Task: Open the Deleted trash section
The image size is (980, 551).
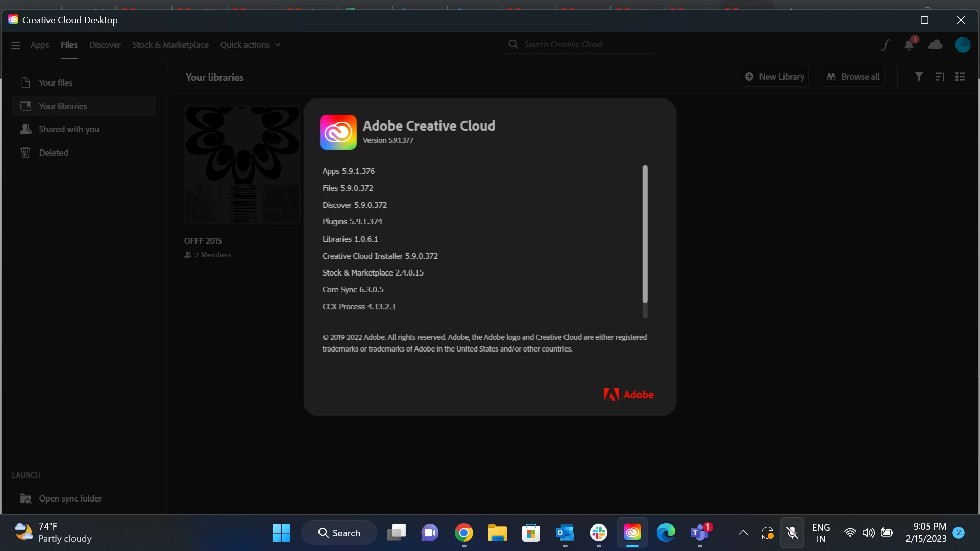Action: [53, 153]
